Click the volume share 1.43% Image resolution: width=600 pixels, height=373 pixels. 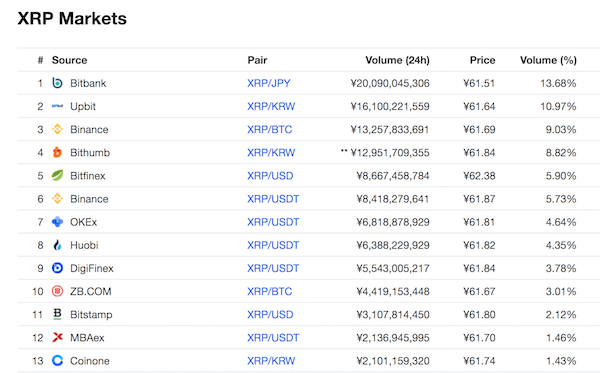pyautogui.click(x=561, y=361)
